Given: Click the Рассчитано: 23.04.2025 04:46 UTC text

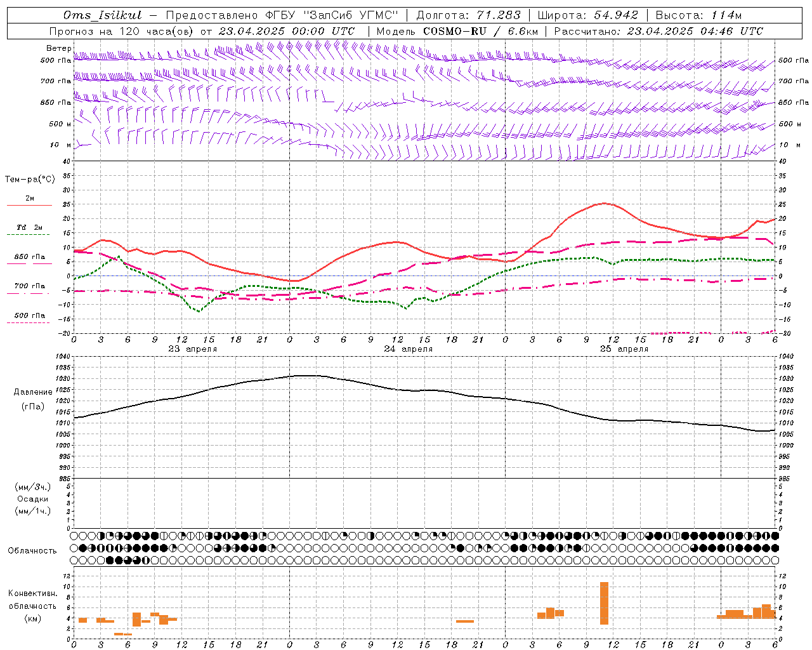Looking at the screenshot, I should coord(658,31).
